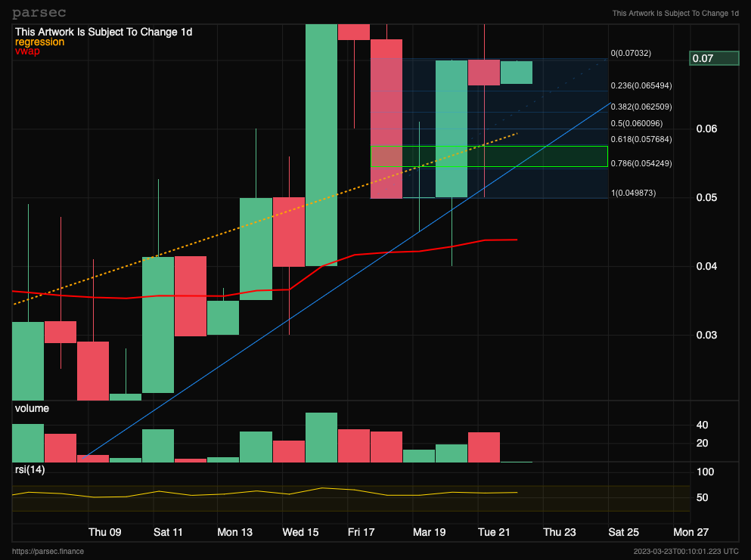Click the https://parsec.finance footer text
751x560 pixels.
click(x=48, y=552)
